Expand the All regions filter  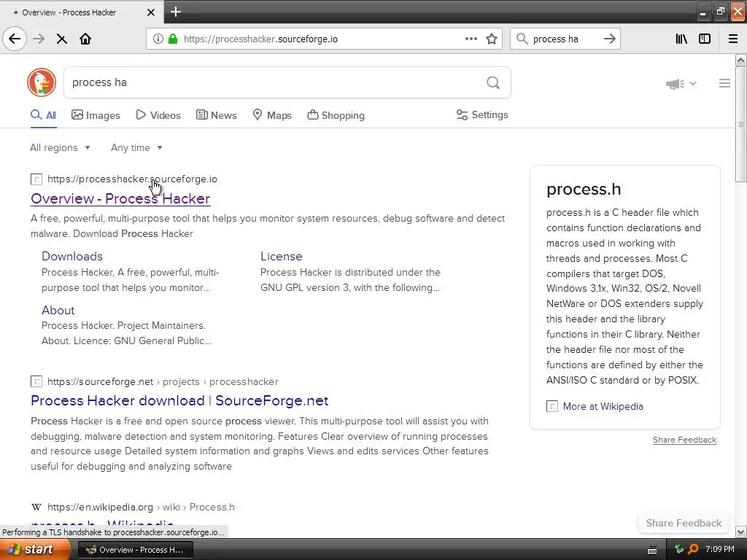[x=60, y=147]
